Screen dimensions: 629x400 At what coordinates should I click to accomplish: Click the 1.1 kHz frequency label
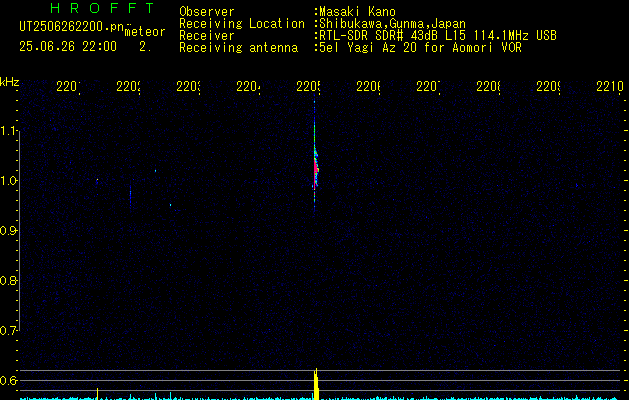(8, 131)
